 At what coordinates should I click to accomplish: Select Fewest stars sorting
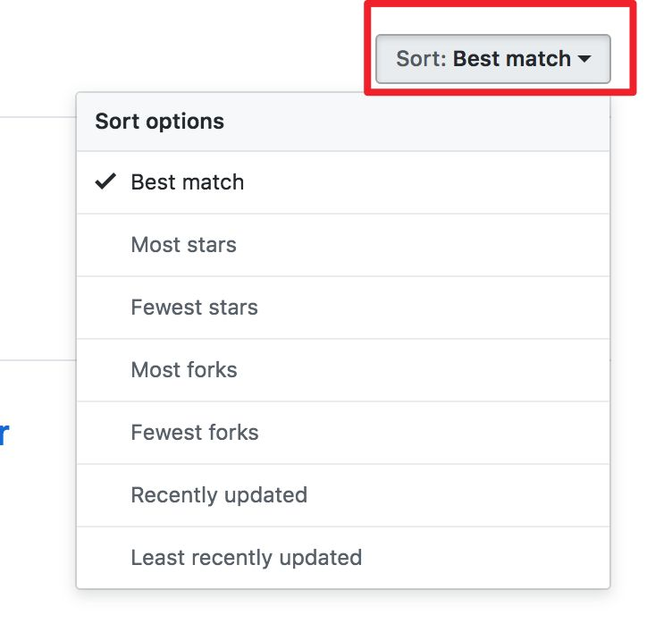[194, 308]
